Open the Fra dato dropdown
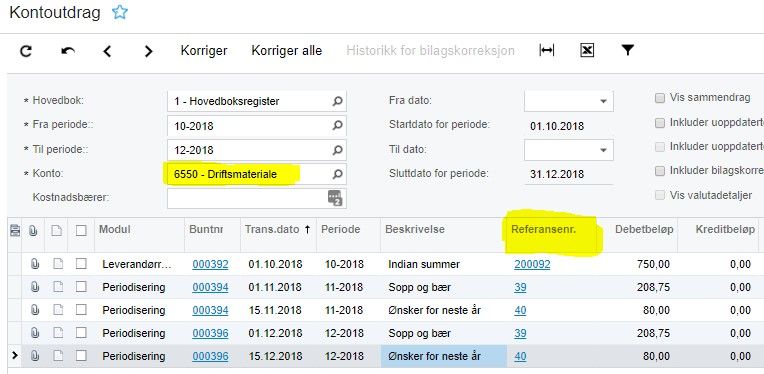This screenshot has height=374, width=764. pyautogui.click(x=603, y=101)
